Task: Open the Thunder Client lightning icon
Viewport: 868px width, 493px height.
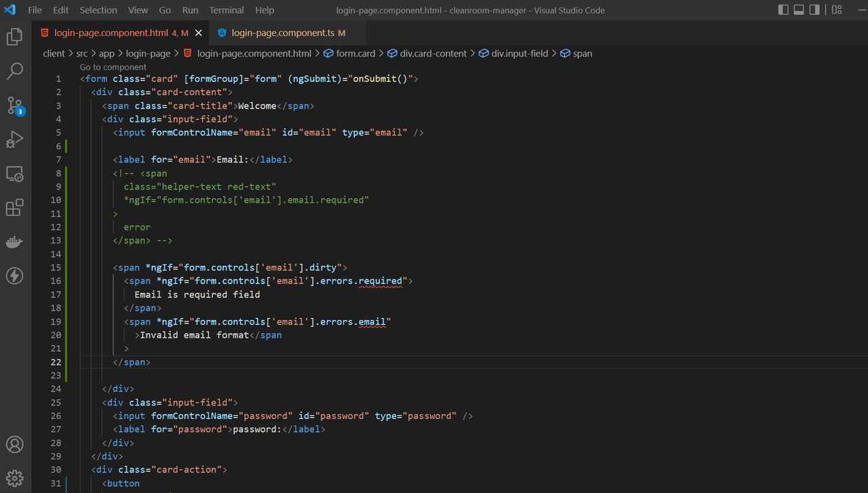Action: (14, 276)
